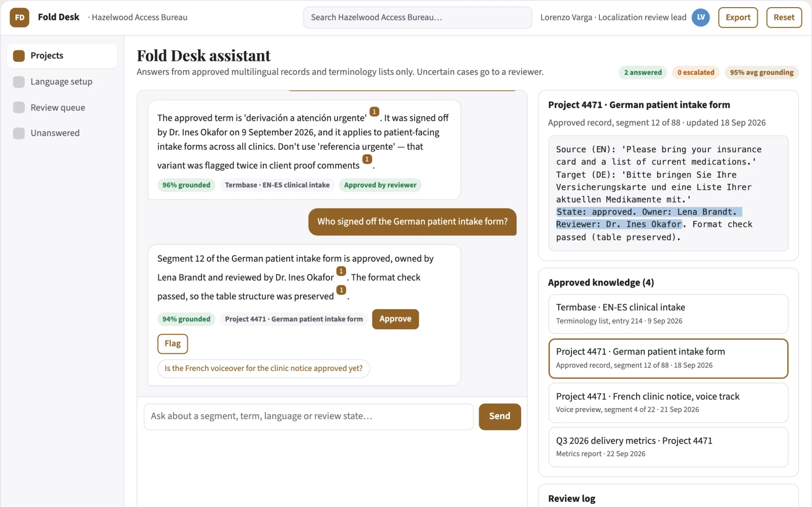Click the 'Approved by reviewer' chip

[380, 185]
